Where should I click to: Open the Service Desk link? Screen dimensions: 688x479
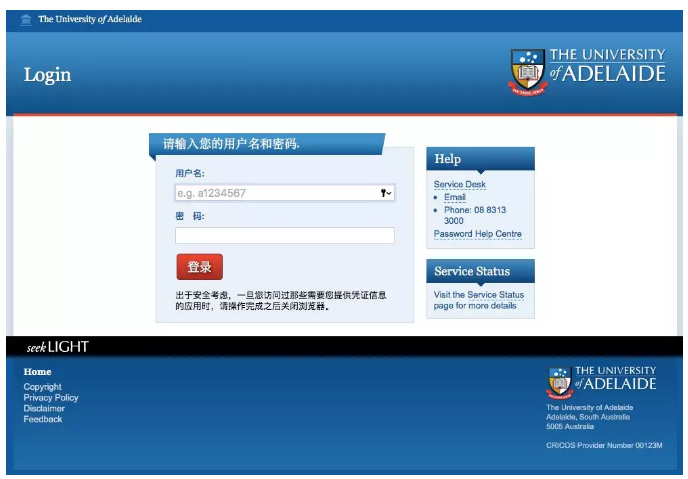coord(459,185)
